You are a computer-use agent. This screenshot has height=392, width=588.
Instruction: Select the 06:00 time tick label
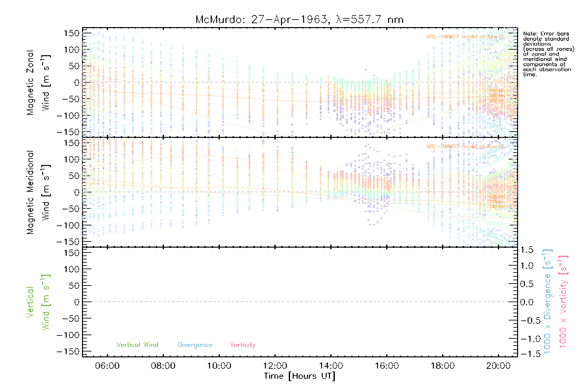click(107, 366)
